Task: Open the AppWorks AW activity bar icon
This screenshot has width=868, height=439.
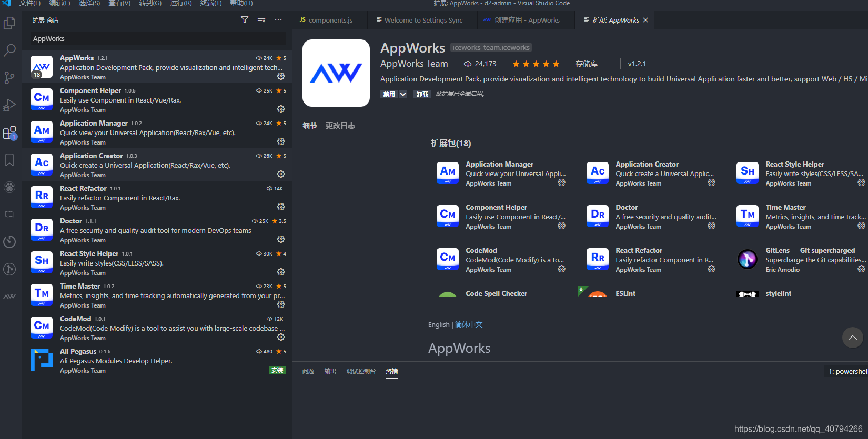Action: (9, 297)
